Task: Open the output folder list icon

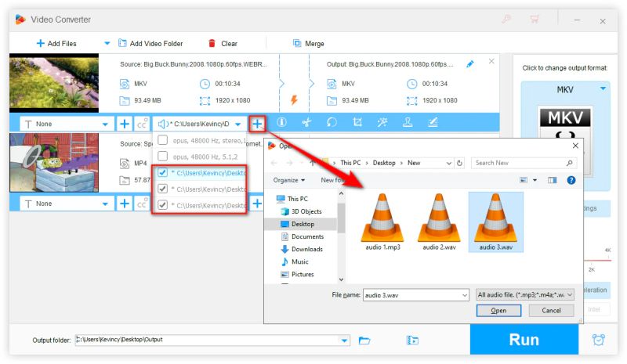Action: (412, 341)
